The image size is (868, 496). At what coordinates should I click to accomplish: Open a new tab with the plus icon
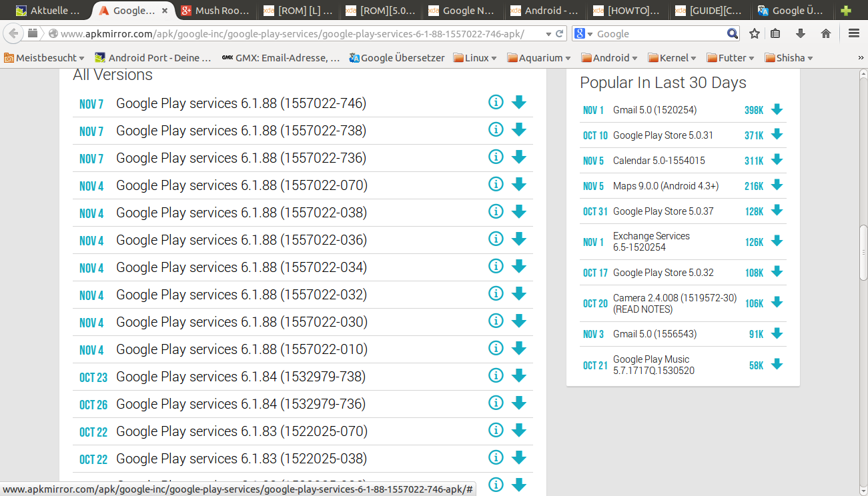[x=846, y=11]
